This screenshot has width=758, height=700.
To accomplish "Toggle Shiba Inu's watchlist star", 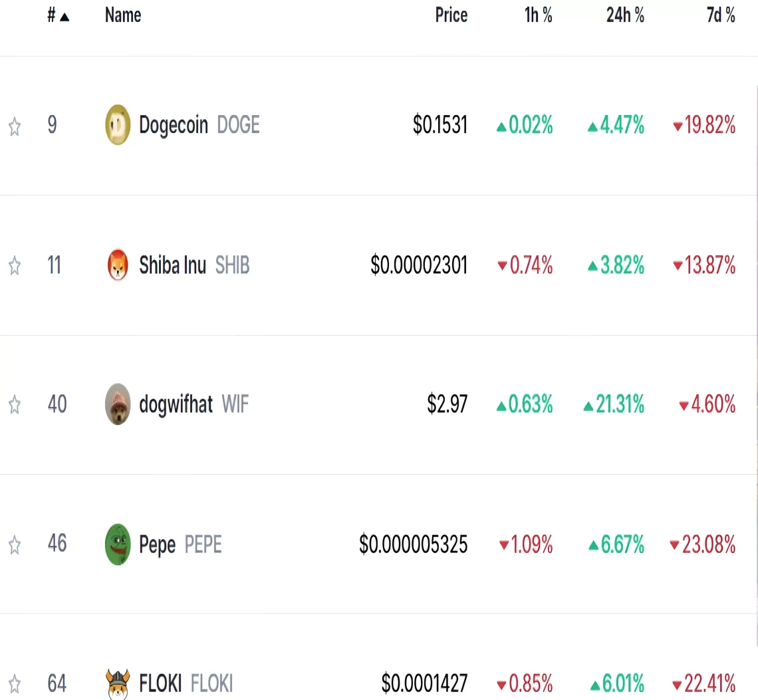I will click(x=15, y=266).
